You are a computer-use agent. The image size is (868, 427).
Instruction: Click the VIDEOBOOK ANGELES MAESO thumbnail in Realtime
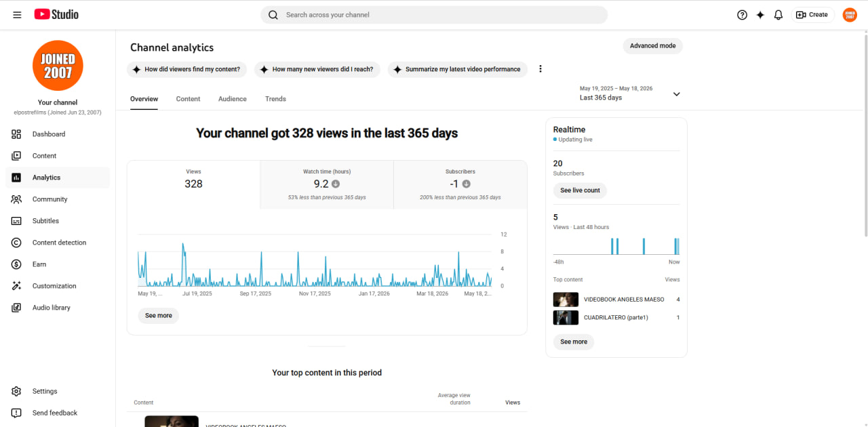click(x=566, y=300)
